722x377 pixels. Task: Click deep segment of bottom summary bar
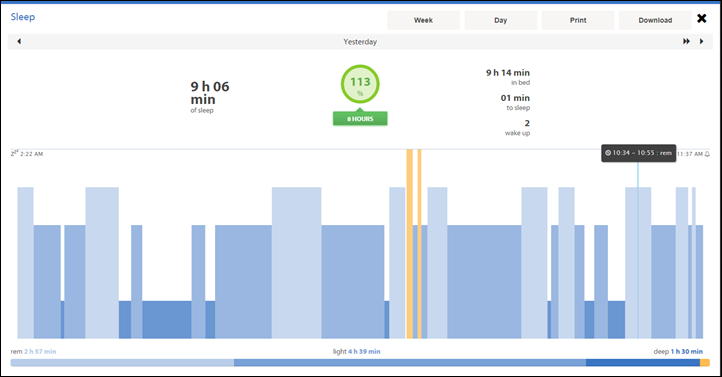(643, 363)
